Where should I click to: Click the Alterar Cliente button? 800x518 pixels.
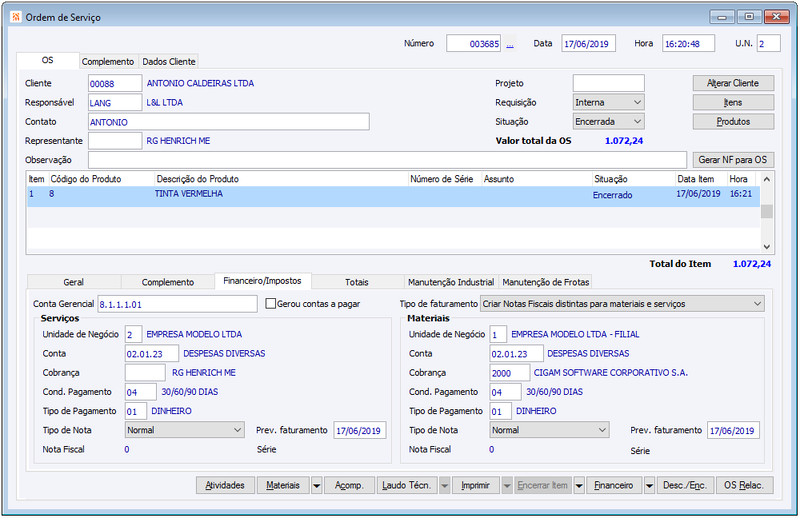pyautogui.click(x=733, y=83)
